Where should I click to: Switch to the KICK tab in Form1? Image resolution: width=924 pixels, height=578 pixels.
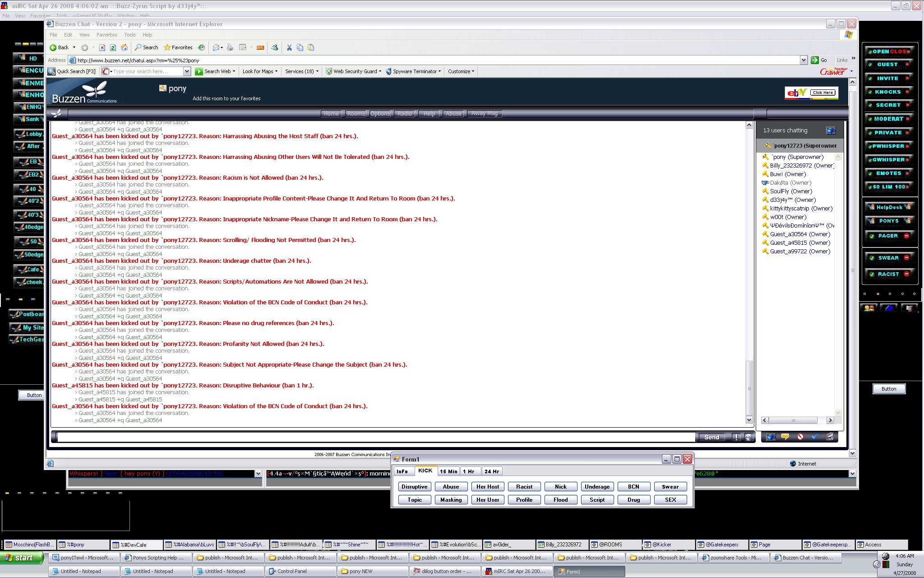pos(425,471)
